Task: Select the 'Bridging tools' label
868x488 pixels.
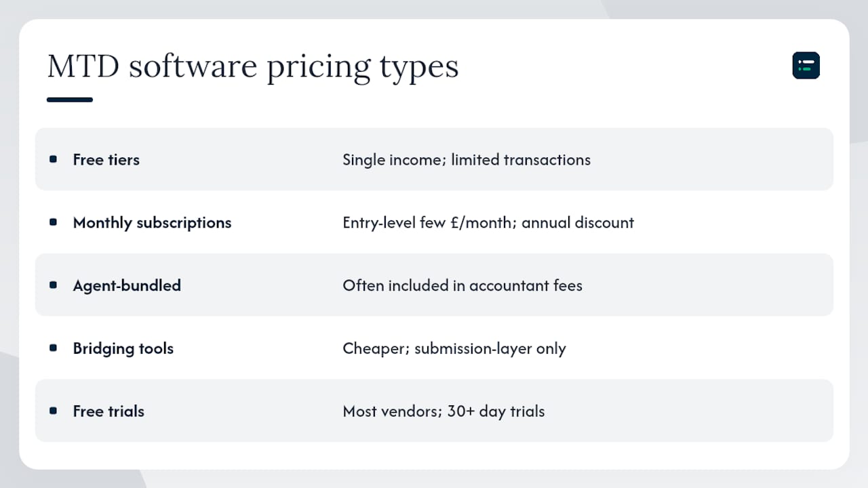Action: (123, 348)
